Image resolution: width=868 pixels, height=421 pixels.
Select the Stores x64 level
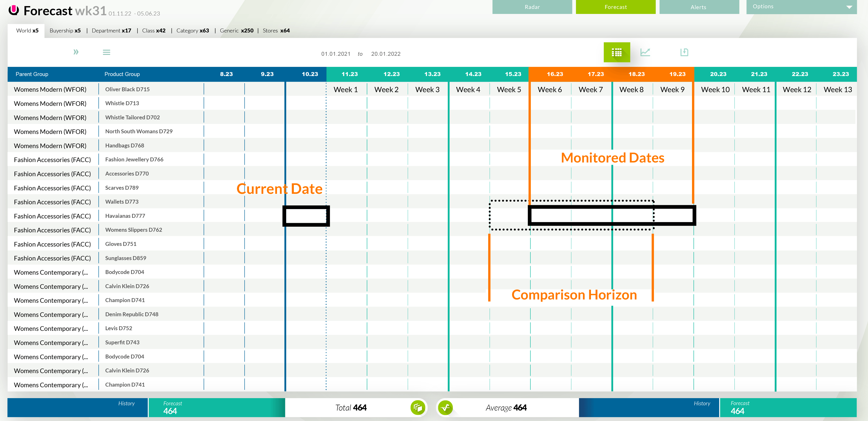276,31
